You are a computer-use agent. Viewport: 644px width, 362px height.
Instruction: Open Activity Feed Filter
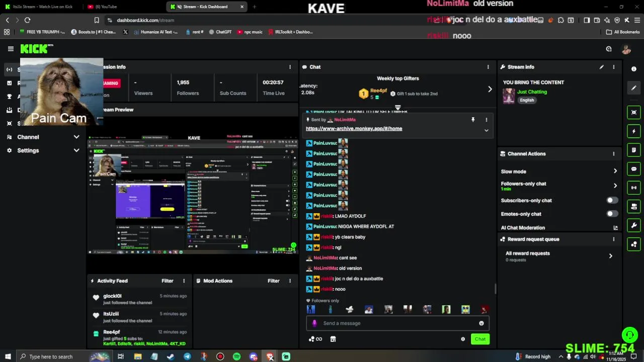click(x=168, y=281)
